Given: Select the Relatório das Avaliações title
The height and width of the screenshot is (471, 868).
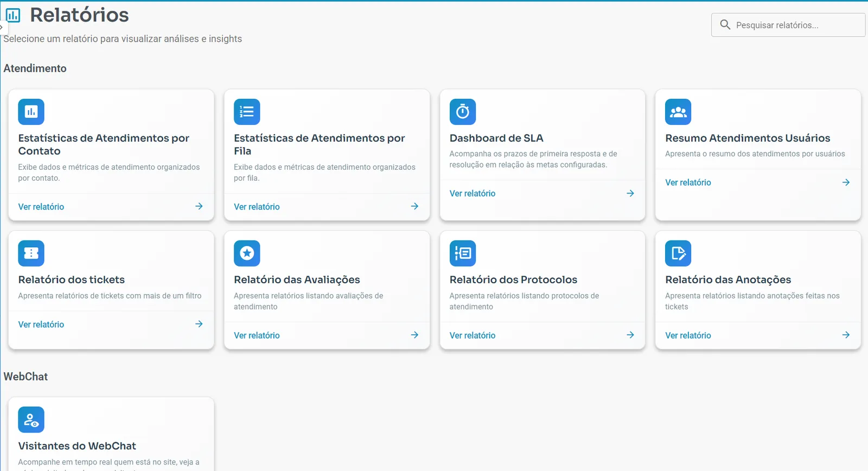Looking at the screenshot, I should 297,279.
